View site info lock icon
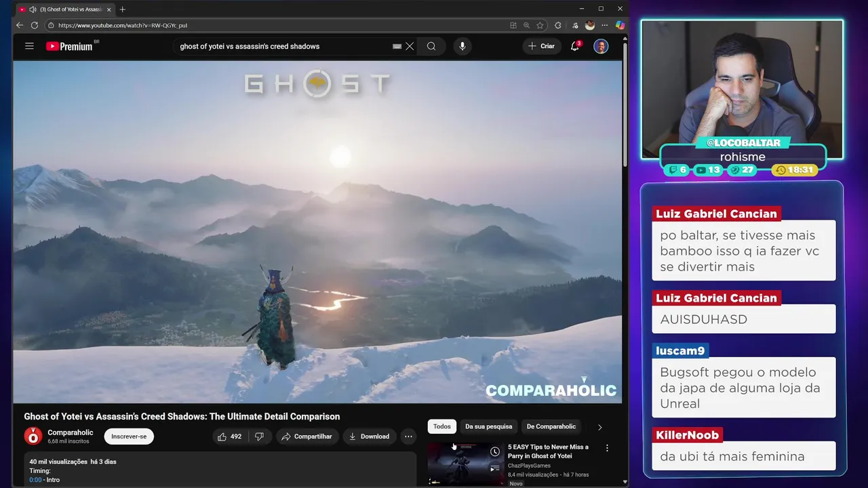Image resolution: width=868 pixels, height=488 pixels. [50, 25]
